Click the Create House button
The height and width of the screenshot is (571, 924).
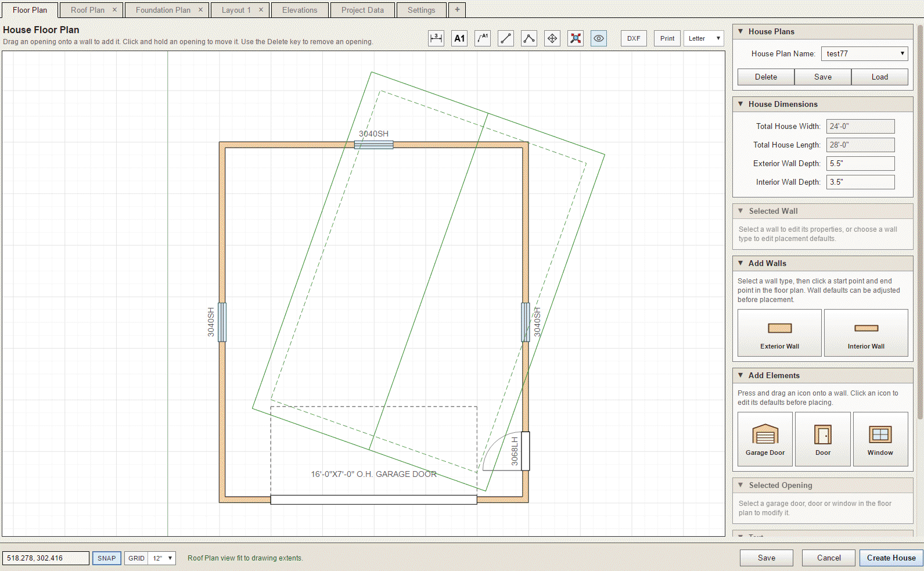(891, 558)
